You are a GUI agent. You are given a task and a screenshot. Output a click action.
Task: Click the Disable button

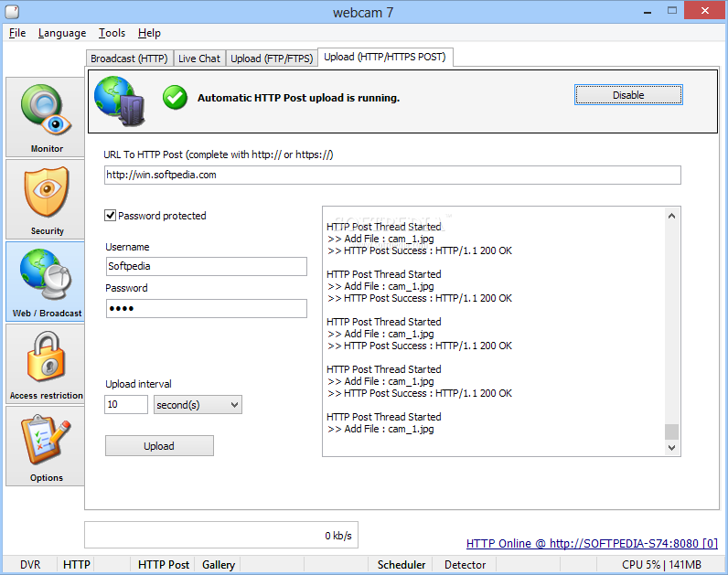click(628, 95)
